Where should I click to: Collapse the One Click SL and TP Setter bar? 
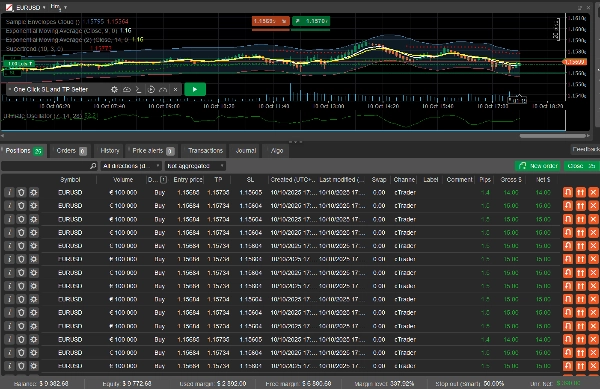[x=10, y=89]
